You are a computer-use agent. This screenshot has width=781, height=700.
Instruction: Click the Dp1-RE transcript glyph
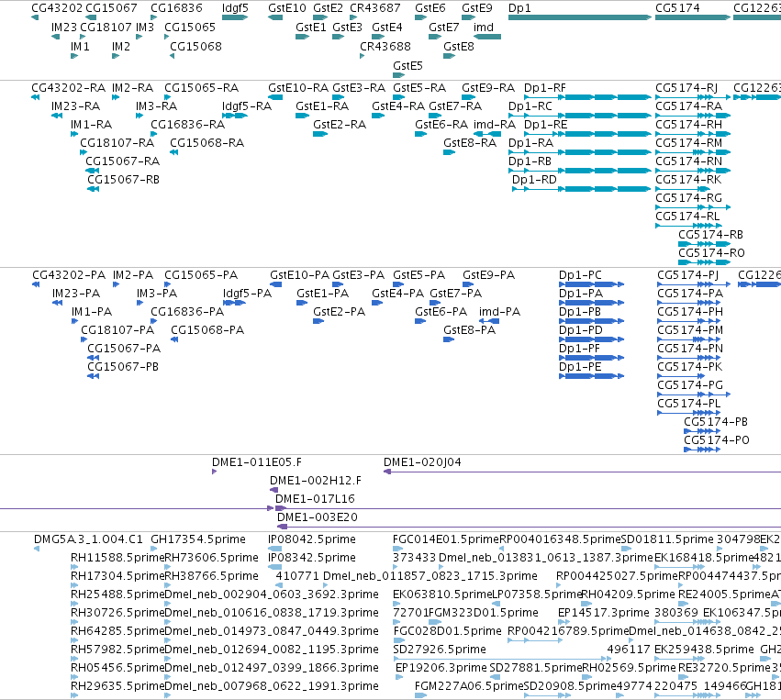[587, 134]
